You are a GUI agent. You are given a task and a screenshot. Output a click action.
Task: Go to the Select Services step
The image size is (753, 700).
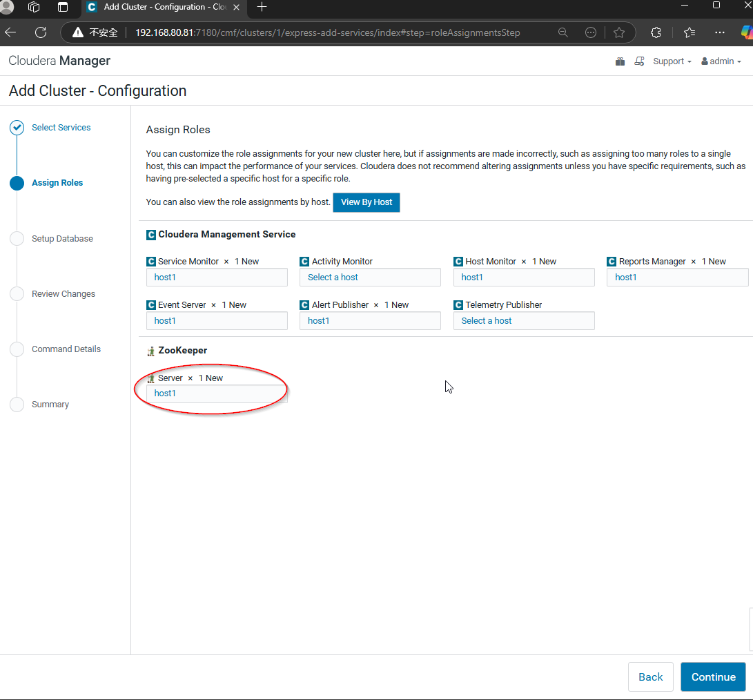61,127
